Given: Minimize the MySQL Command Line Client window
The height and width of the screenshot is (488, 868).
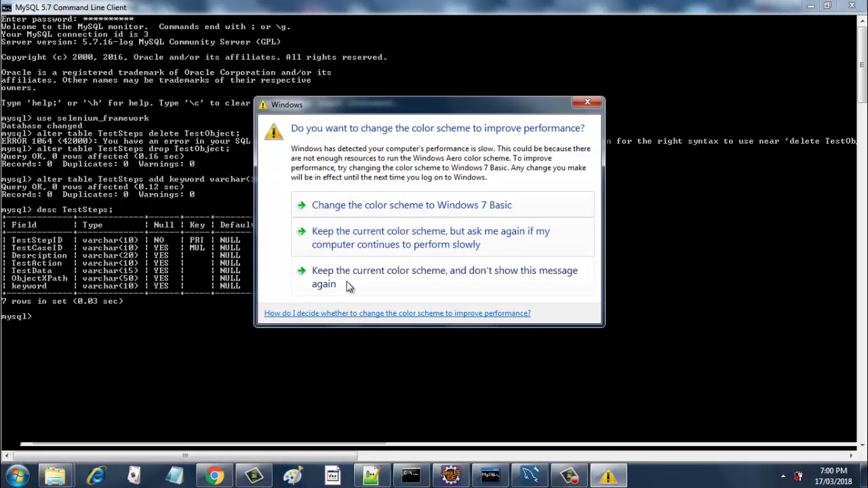Looking at the screenshot, I should pyautogui.click(x=811, y=6).
